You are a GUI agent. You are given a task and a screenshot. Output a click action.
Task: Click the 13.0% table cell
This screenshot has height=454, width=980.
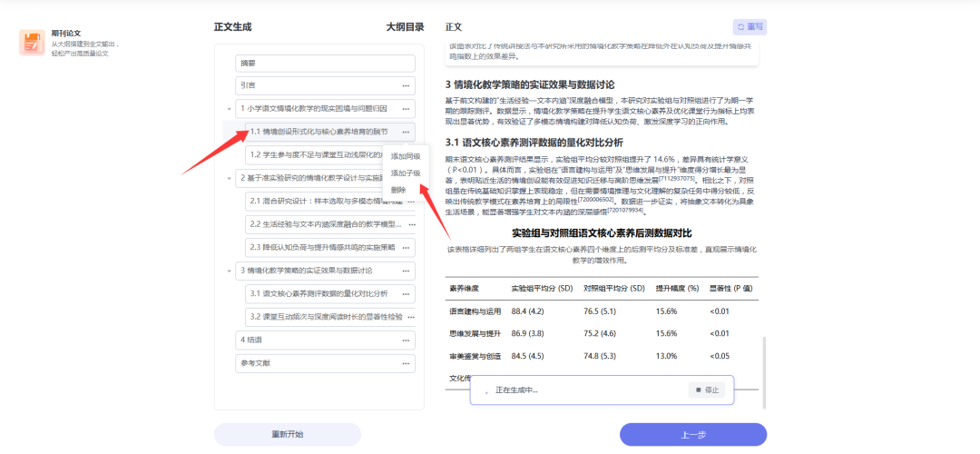tap(666, 357)
